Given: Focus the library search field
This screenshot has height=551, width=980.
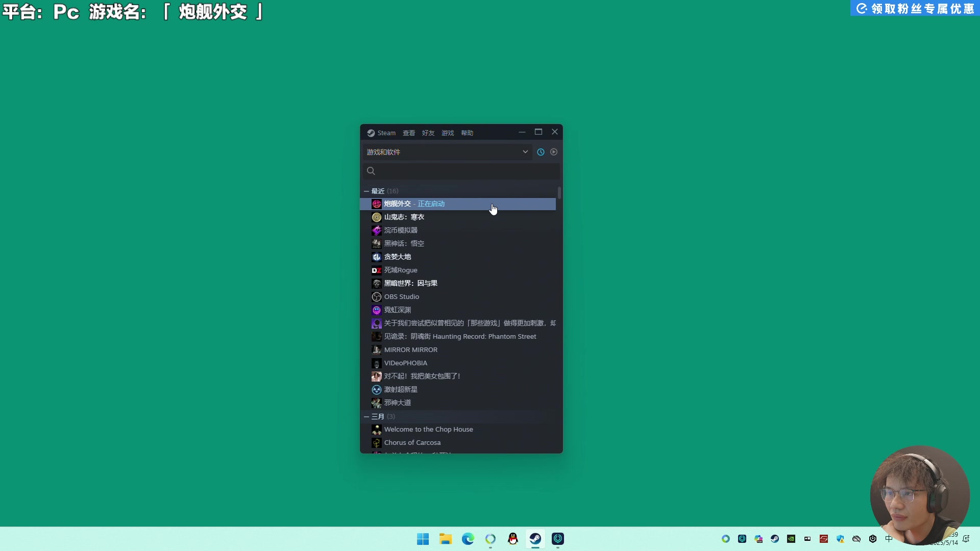Looking at the screenshot, I should click(461, 171).
